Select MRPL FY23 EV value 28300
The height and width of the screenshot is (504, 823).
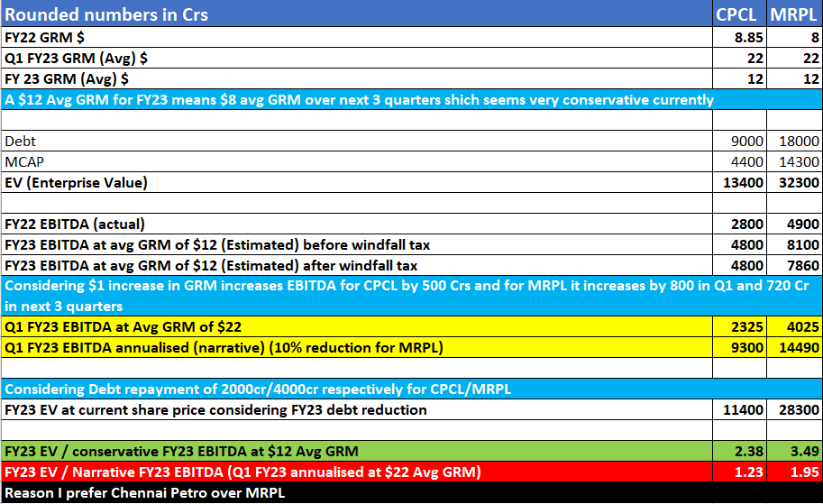pos(794,409)
